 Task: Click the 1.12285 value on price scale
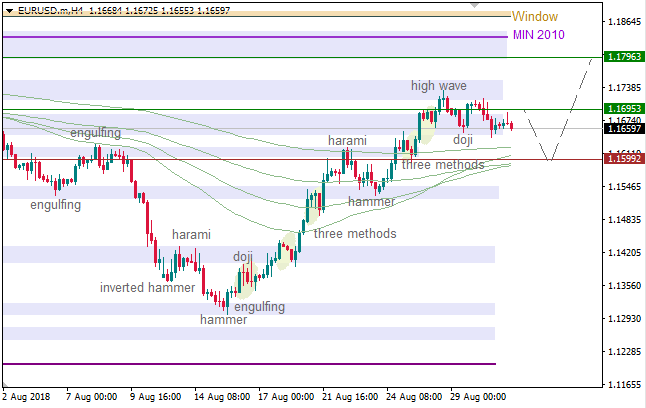624,352
